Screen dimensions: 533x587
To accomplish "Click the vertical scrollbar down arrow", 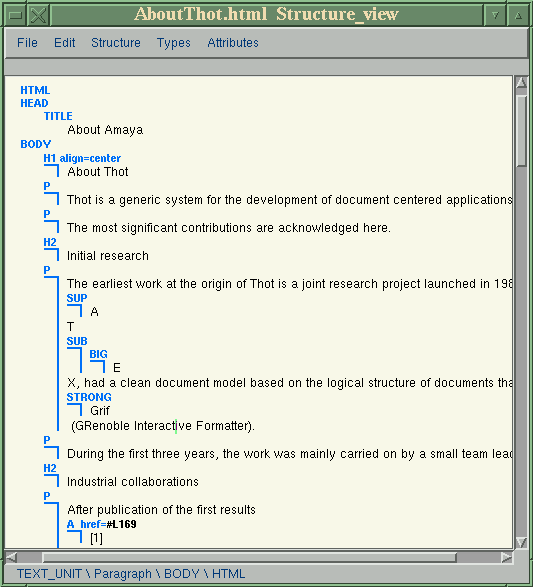I will pos(521,542).
